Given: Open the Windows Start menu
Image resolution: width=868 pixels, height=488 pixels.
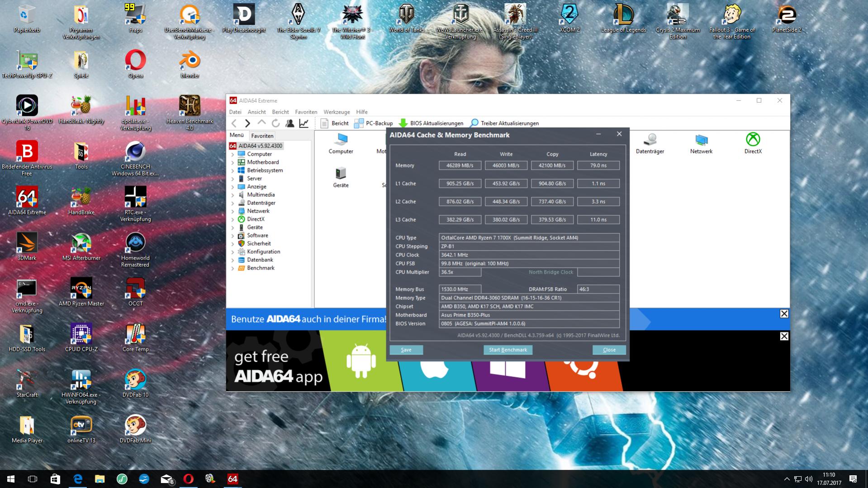Looking at the screenshot, I should tap(11, 479).
